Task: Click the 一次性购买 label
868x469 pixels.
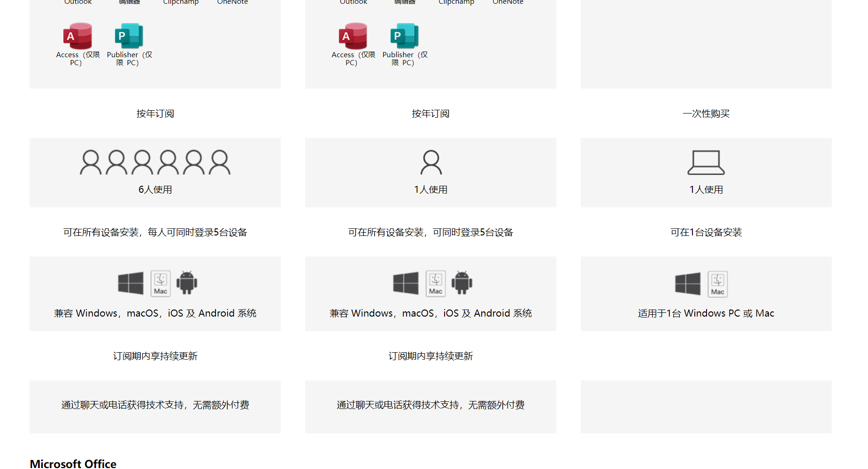Action: click(706, 113)
